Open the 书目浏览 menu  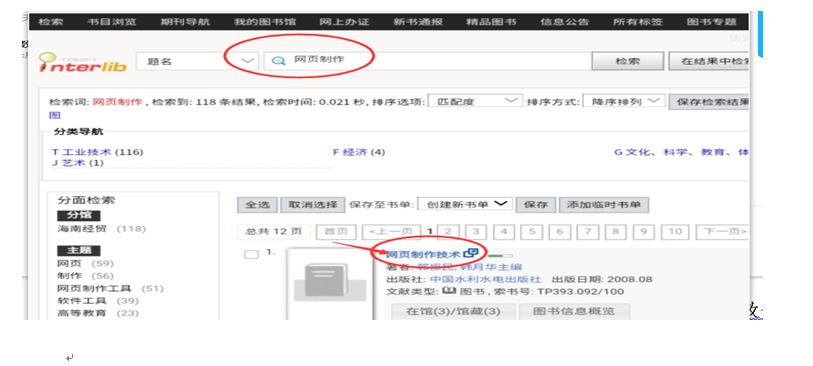(x=112, y=22)
